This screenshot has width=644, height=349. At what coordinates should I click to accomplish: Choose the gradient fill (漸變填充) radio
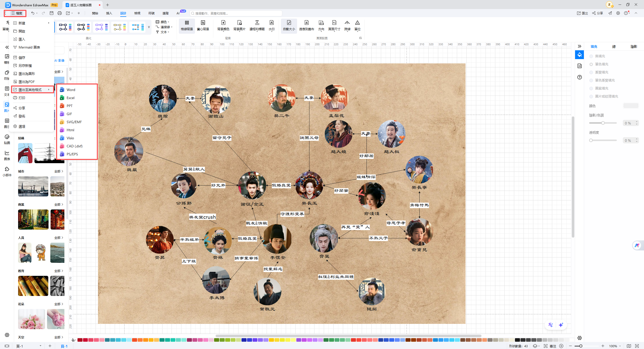(x=591, y=72)
